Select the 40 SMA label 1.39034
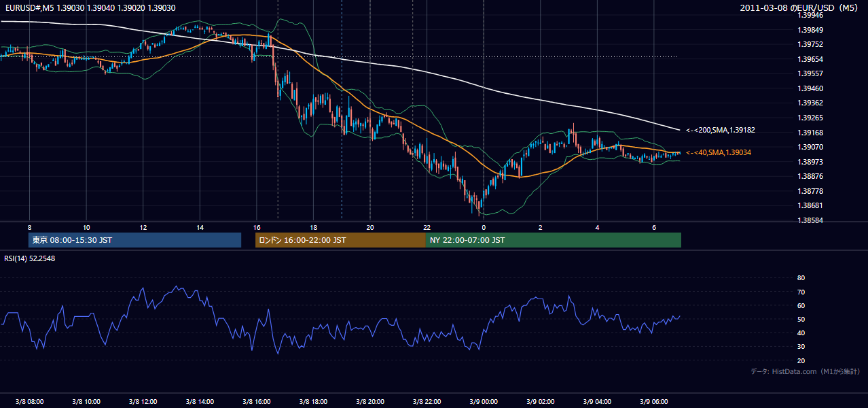This screenshot has width=868, height=408. coord(718,153)
